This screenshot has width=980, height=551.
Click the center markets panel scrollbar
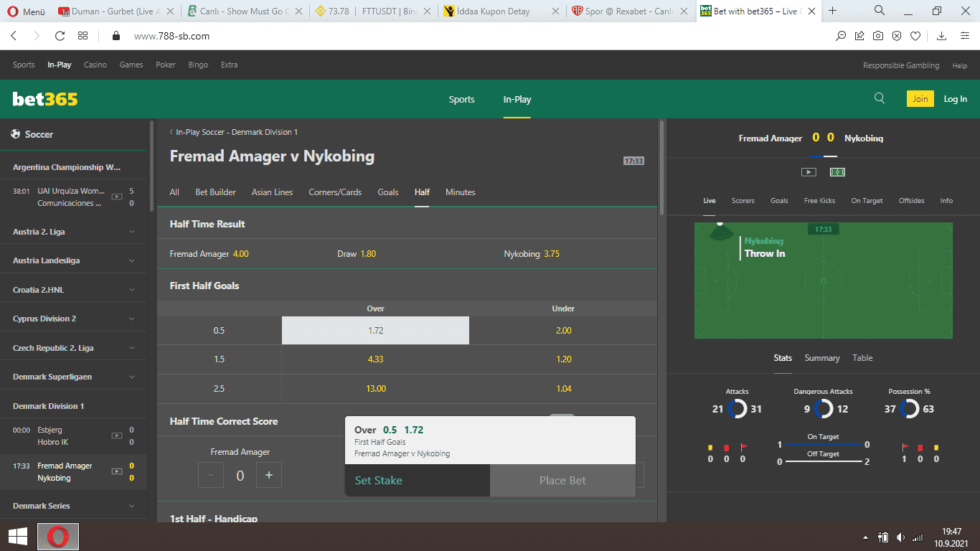[661, 166]
